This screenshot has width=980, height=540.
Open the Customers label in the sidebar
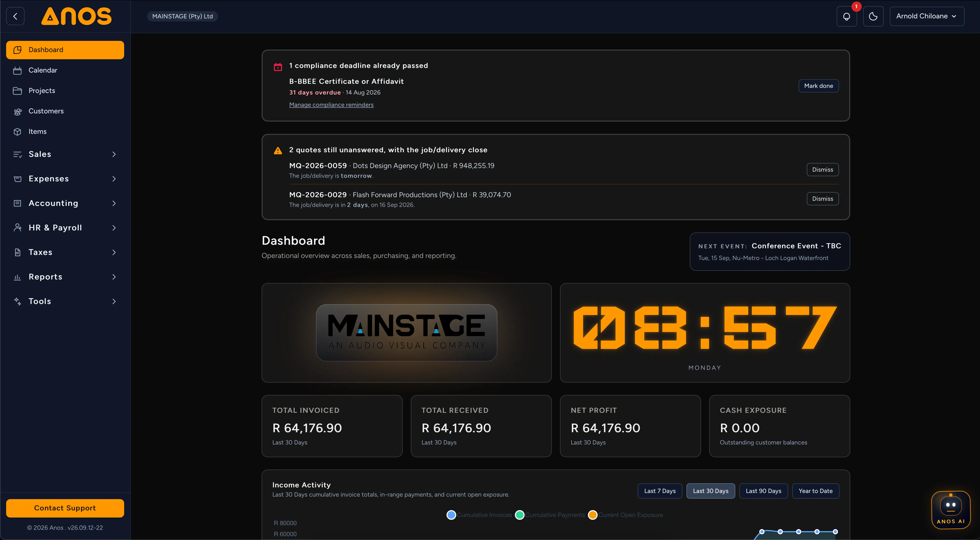(x=46, y=111)
